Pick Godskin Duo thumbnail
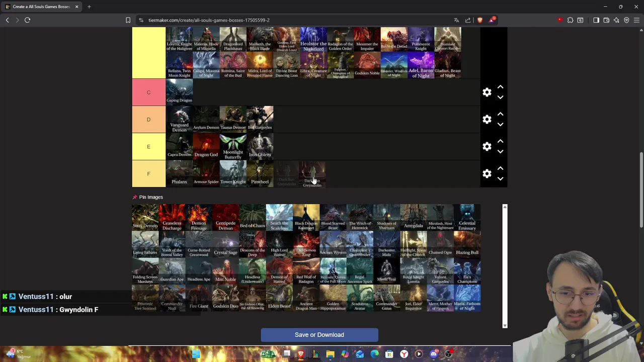This screenshot has width=644, height=362. (225, 298)
